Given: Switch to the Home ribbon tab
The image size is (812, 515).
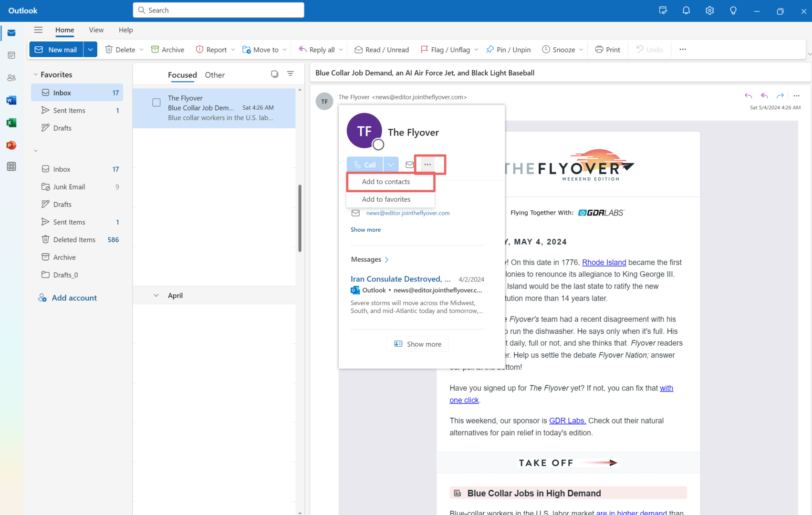Looking at the screenshot, I should 64,30.
